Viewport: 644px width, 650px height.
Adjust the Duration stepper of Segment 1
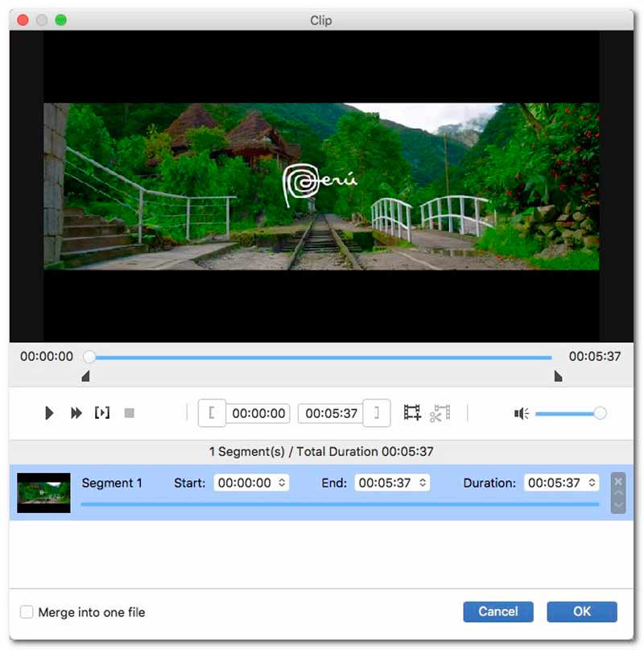click(x=592, y=483)
